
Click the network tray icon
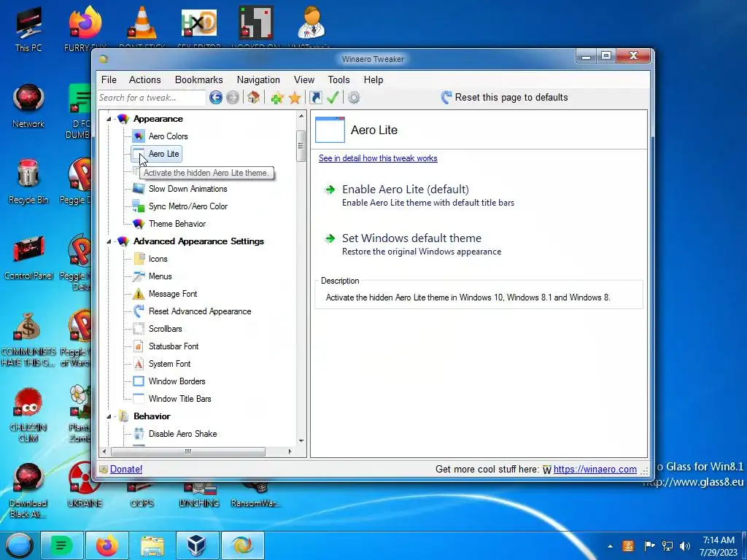pos(667,546)
